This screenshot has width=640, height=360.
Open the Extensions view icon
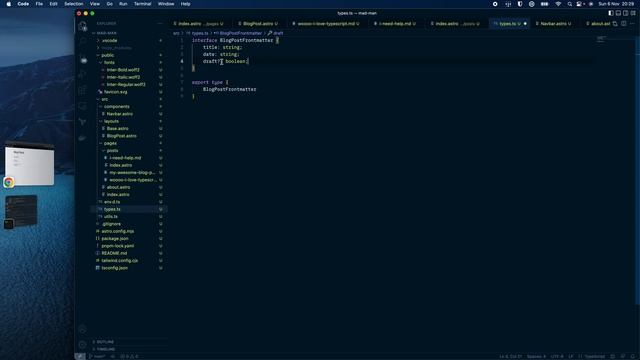point(82,90)
